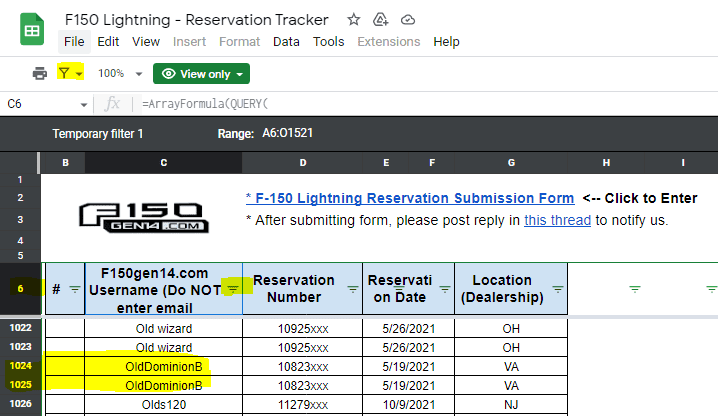Screen dimensions: 718x416
Task: Open the Data menu
Action: (286, 42)
